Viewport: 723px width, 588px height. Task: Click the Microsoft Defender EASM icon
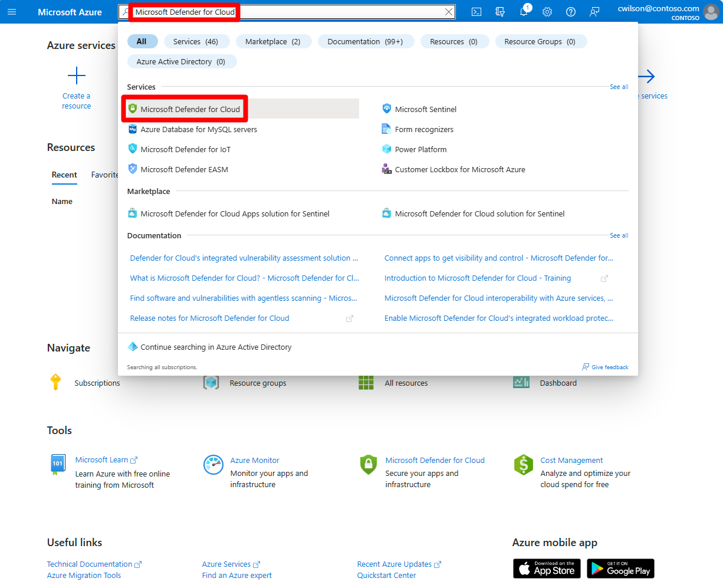coord(133,169)
